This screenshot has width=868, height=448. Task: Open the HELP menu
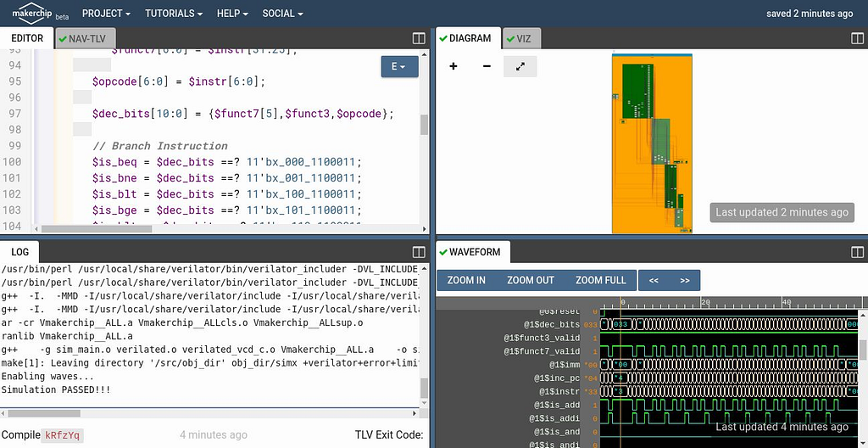[232, 14]
